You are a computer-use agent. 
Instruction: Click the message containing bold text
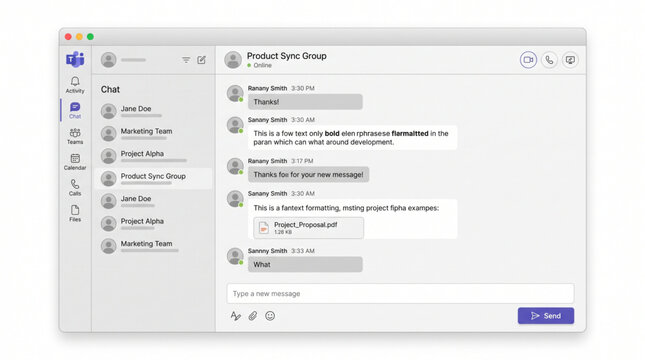(352, 137)
